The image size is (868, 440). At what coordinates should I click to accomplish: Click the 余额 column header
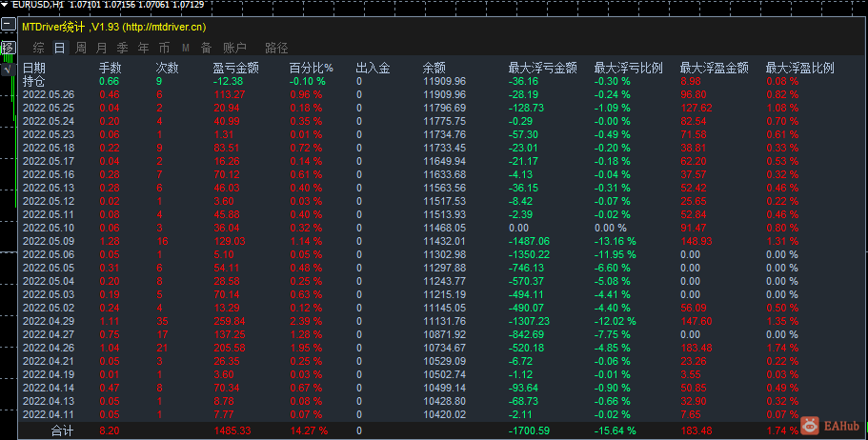pos(434,68)
